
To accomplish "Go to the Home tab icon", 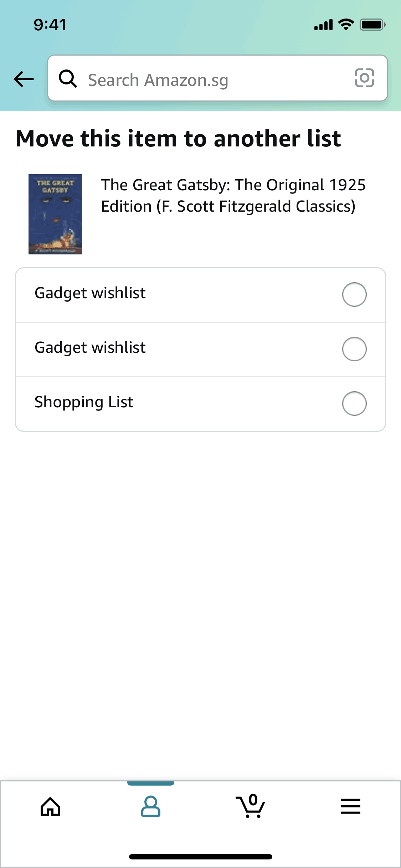I will 50,806.
